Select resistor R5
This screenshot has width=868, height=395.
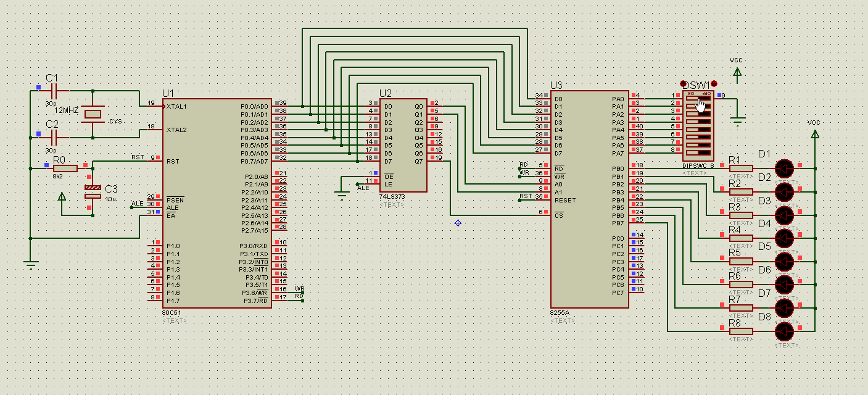(741, 261)
